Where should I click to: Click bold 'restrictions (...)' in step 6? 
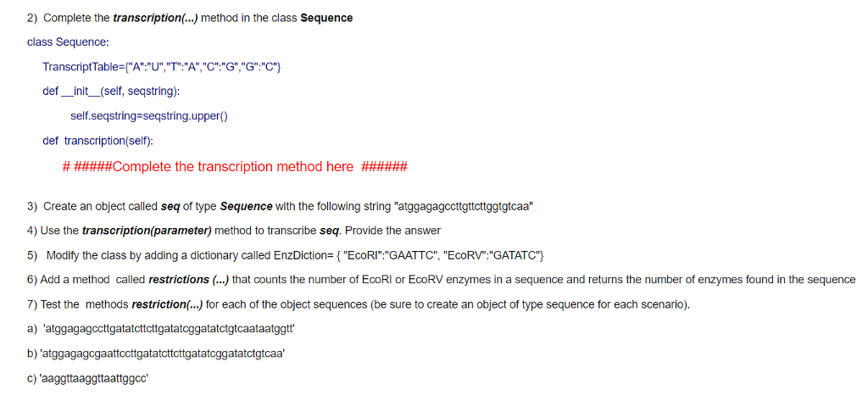[189, 281]
